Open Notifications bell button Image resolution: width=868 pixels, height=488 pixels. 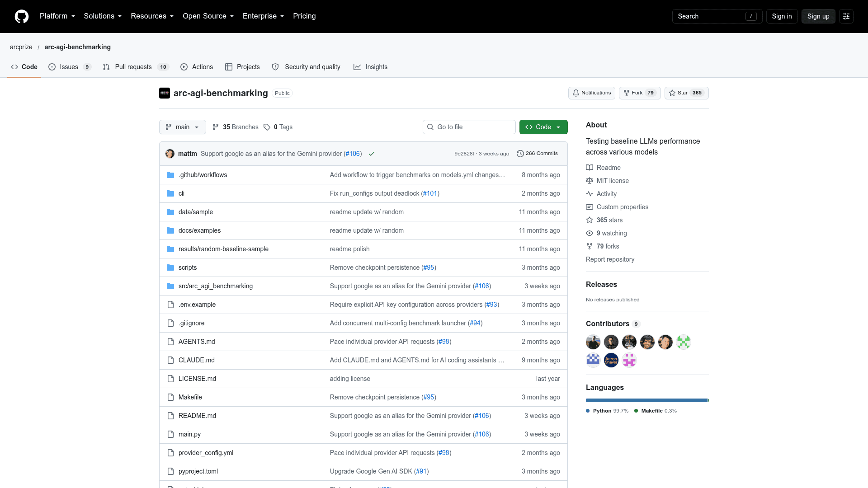(592, 93)
